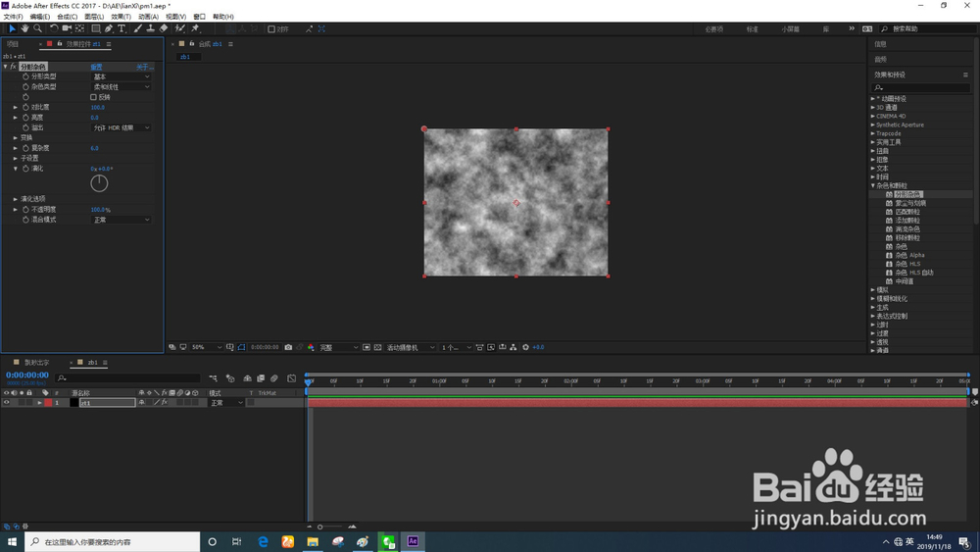The height and width of the screenshot is (552, 980).
Task: Expand the 演化选项 evolution options group
Action: (x=16, y=199)
